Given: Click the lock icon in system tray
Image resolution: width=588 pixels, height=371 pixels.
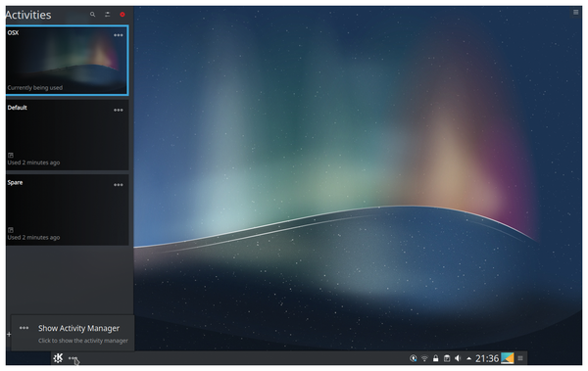Looking at the screenshot, I should tap(435, 358).
